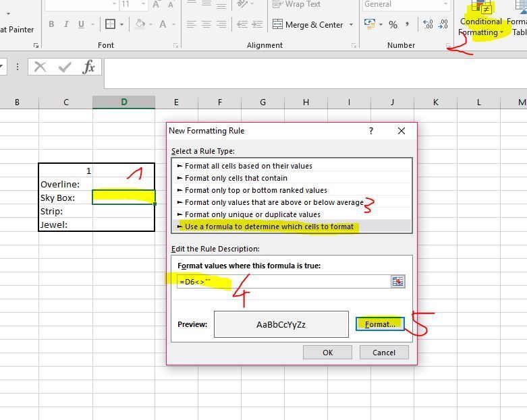
Task: Toggle Bold formatting in Font group
Action: pos(51,24)
